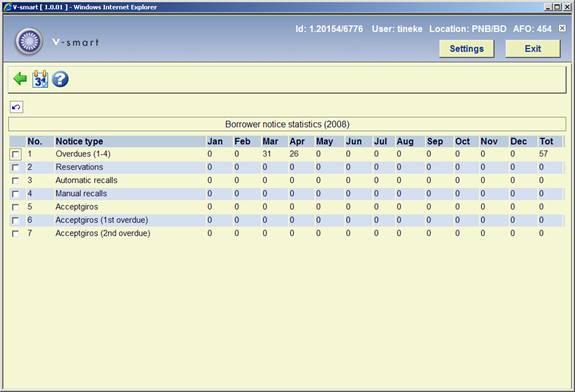The image size is (575, 392).
Task: Open the Settings button
Action: coord(466,49)
